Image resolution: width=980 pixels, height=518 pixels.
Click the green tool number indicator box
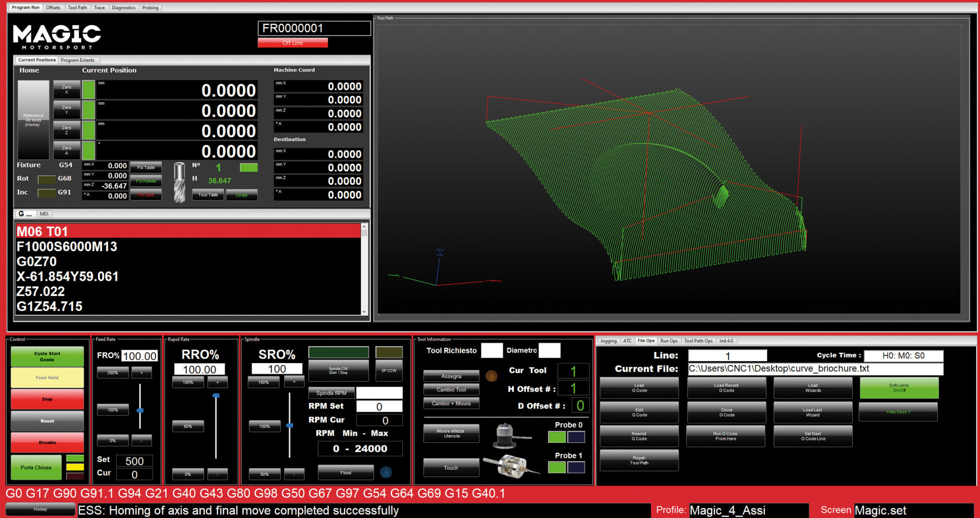click(248, 167)
